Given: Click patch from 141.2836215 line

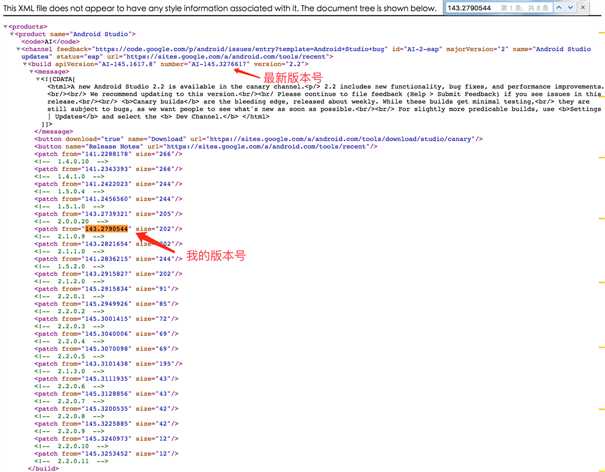Looking at the screenshot, I should pyautogui.click(x=108, y=259).
